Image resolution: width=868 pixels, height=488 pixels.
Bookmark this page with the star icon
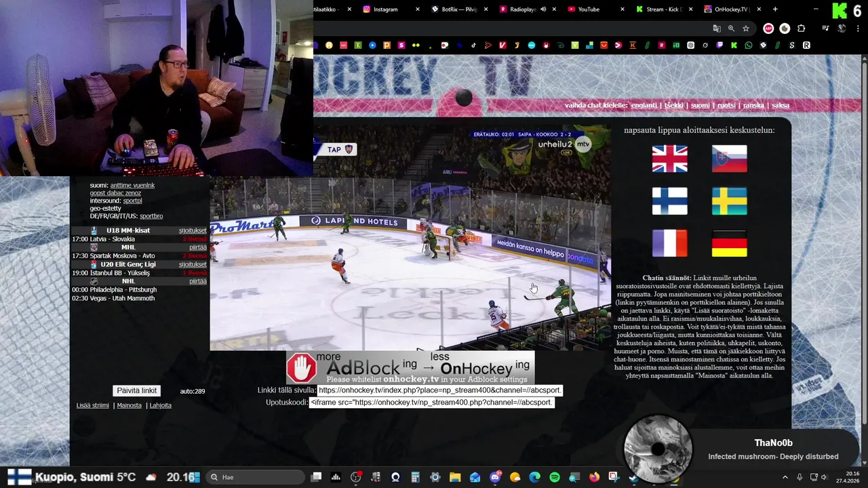746,28
